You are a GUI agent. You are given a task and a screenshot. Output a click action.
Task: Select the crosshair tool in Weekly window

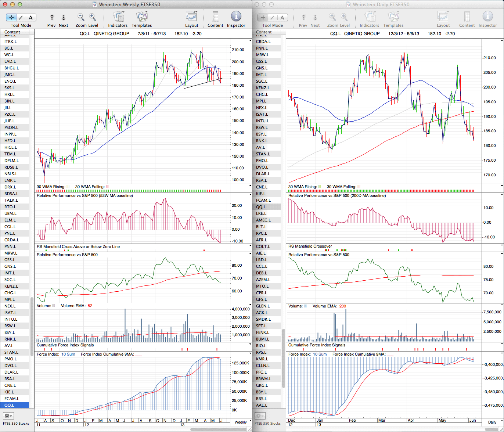click(x=11, y=17)
